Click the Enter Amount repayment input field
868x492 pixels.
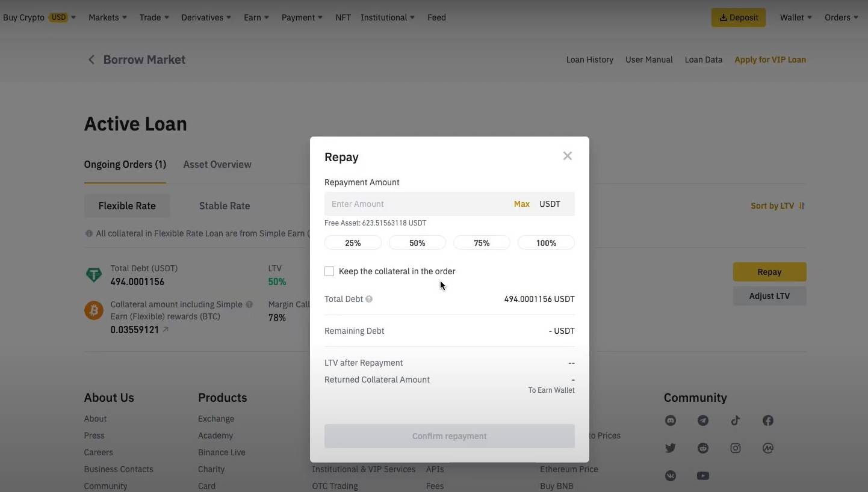pyautogui.click(x=415, y=204)
